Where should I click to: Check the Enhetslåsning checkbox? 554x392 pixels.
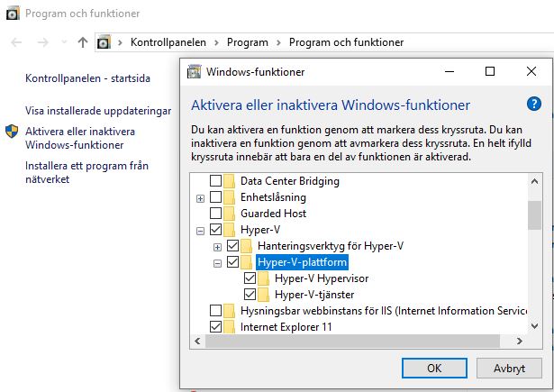tap(215, 197)
